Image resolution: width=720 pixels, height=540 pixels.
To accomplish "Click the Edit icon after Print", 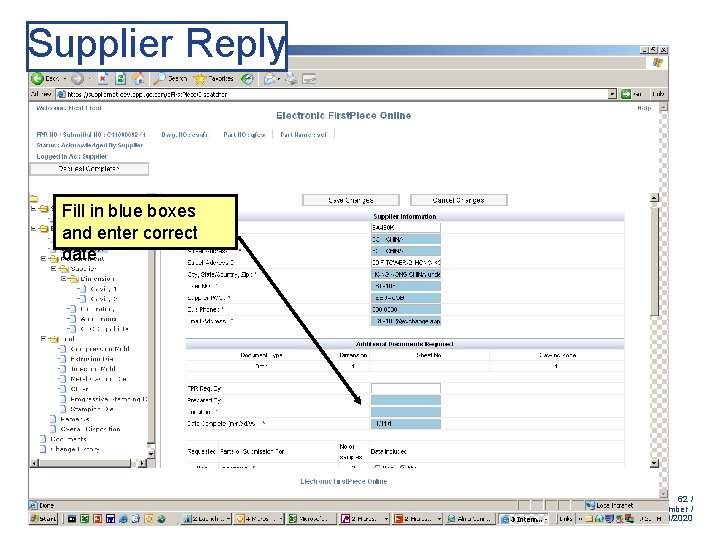I will pyautogui.click(x=309, y=79).
